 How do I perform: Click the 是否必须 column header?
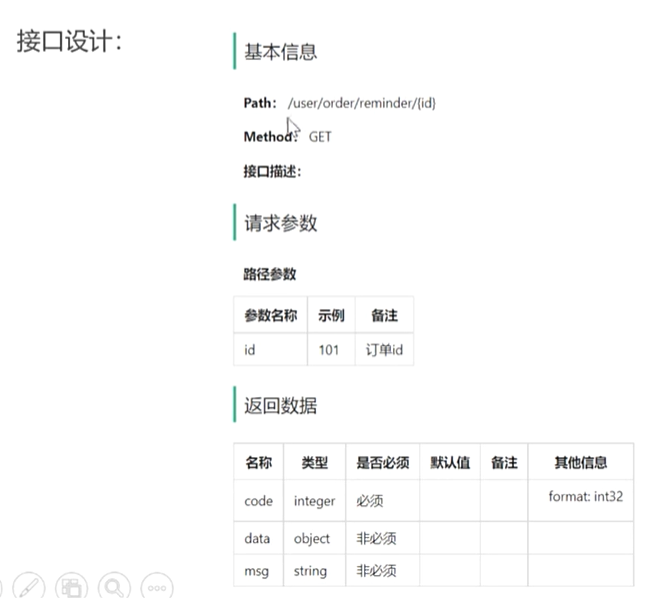383,463
